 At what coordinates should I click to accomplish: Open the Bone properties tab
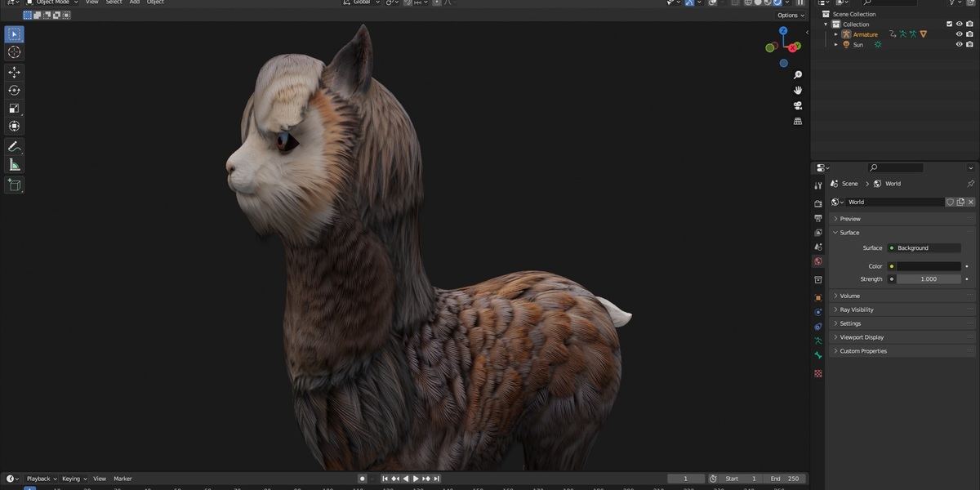pyautogui.click(x=818, y=355)
